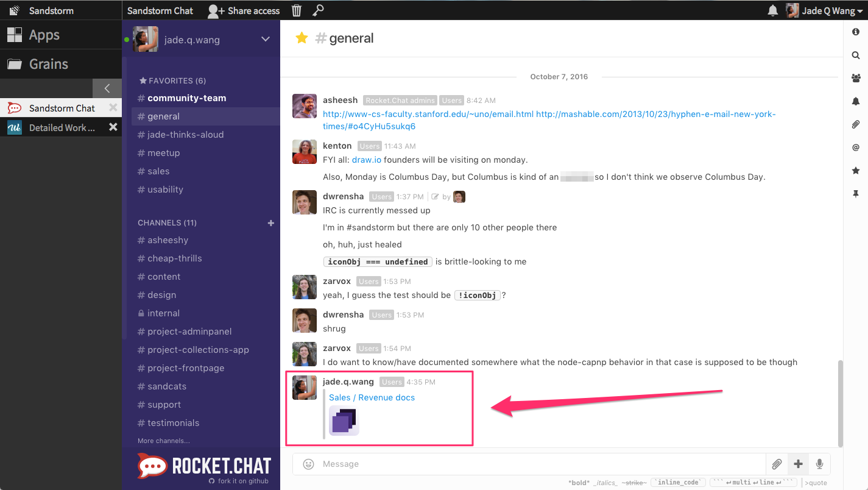
Task: Click the edited pencil icon on dwrensha message
Action: 435,196
